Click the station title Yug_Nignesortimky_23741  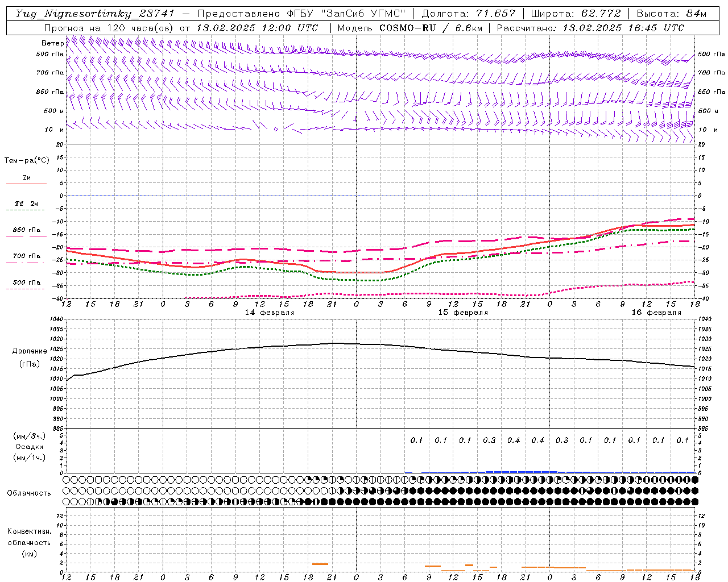94,14
